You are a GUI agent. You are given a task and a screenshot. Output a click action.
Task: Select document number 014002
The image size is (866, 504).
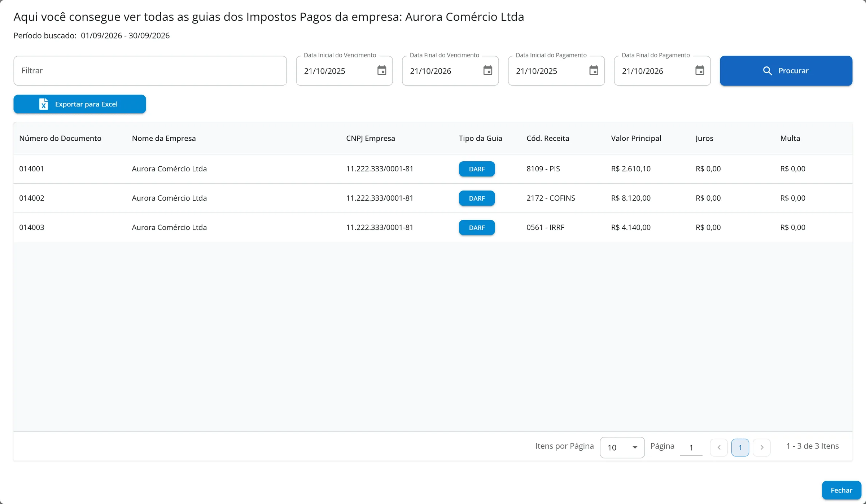pyautogui.click(x=32, y=198)
